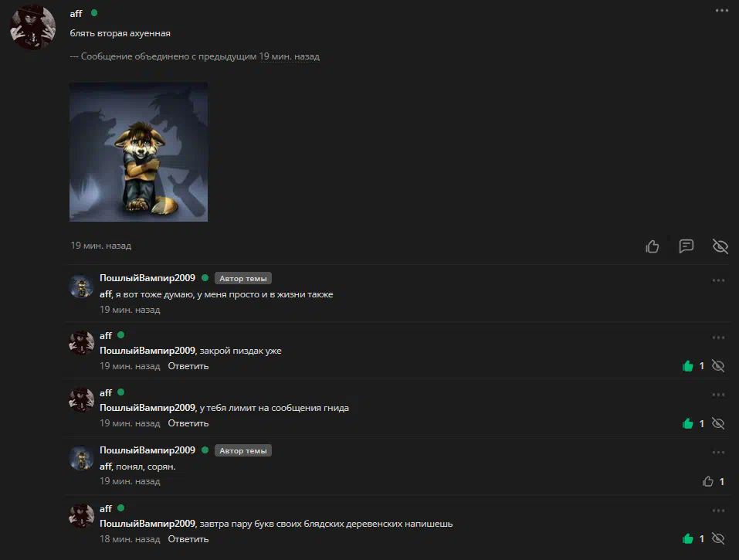Open comment icon on main post
The width and height of the screenshot is (739, 560).
coord(686,246)
